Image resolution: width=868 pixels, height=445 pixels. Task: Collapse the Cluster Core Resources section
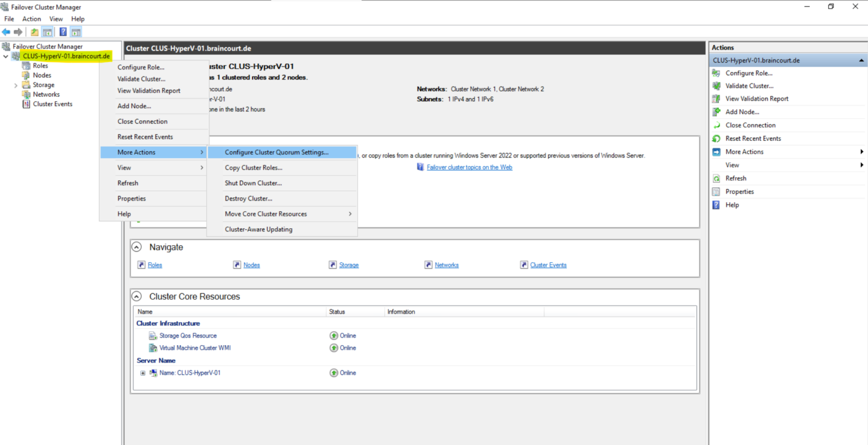click(x=136, y=296)
